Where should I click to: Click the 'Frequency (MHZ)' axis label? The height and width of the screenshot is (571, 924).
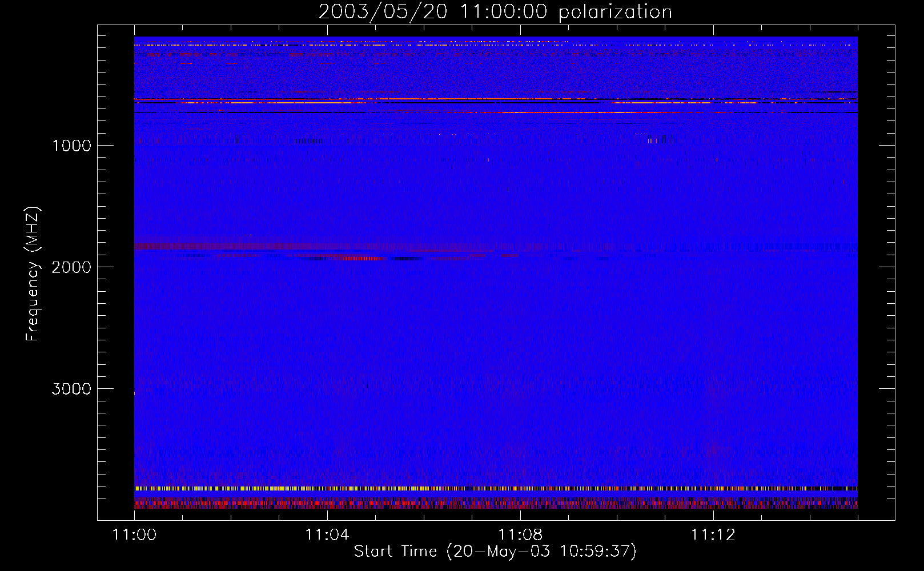[33, 274]
